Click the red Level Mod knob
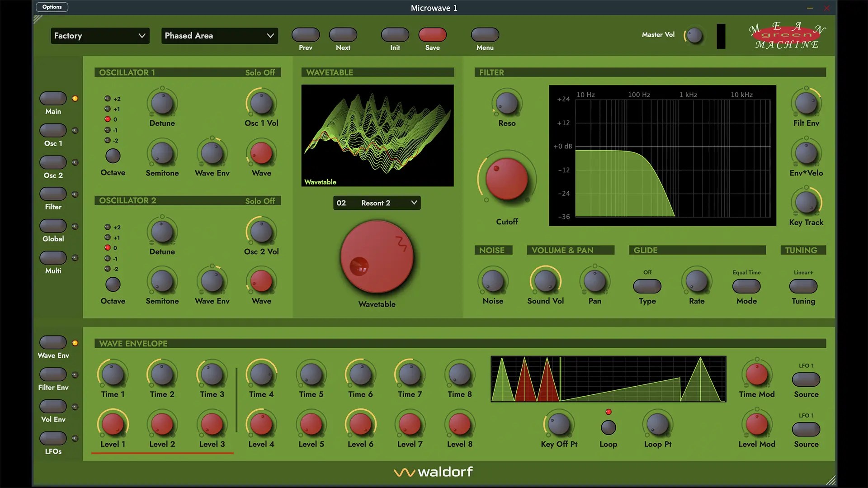 click(x=757, y=424)
